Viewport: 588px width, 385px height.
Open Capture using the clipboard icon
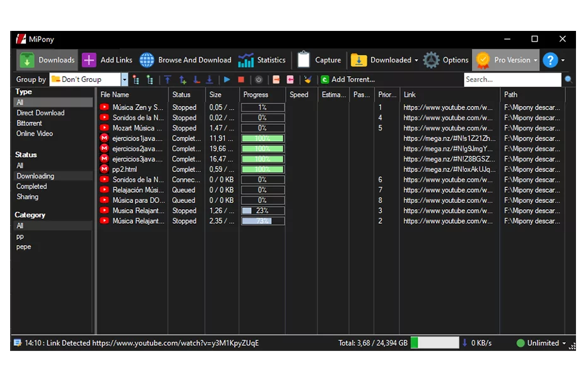pos(319,60)
